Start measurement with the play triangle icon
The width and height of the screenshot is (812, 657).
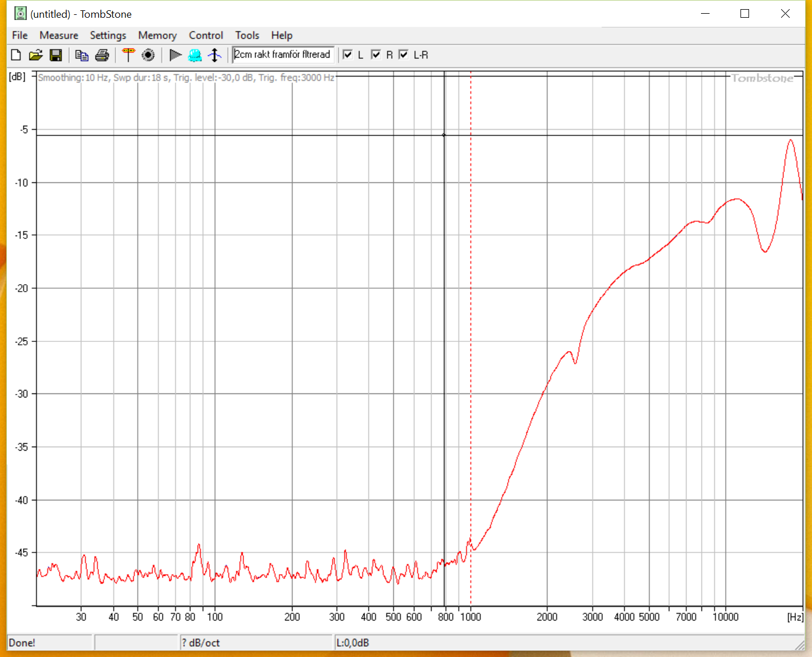176,55
